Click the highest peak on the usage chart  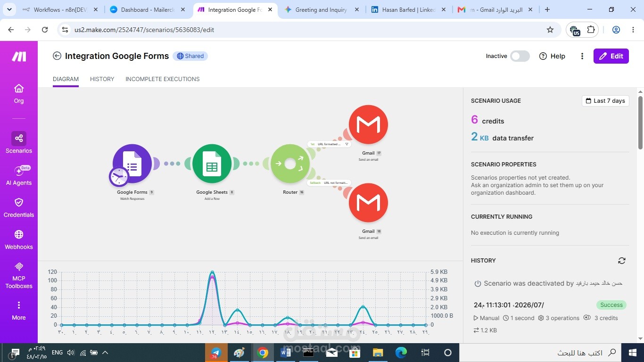click(x=213, y=272)
